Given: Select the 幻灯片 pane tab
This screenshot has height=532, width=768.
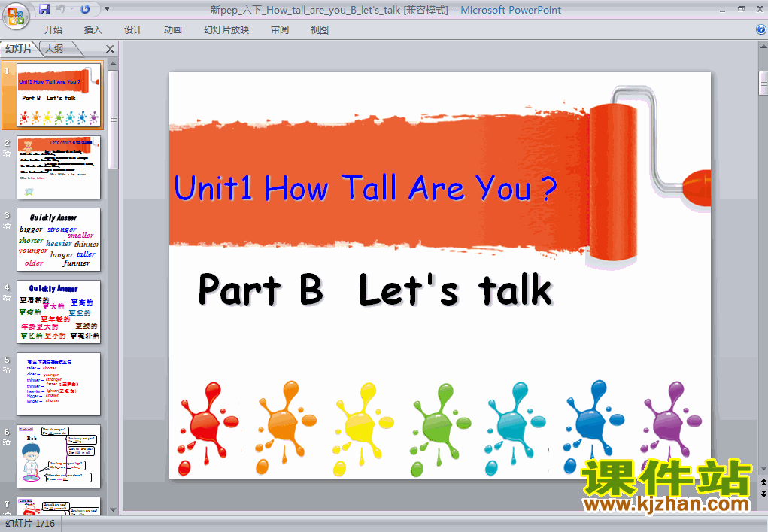Looking at the screenshot, I should tap(19, 48).
